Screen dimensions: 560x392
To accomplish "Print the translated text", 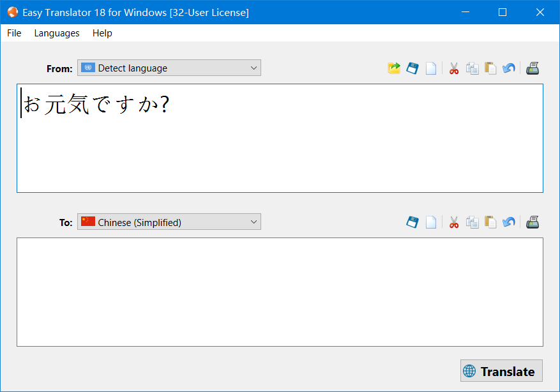I will pos(533,222).
